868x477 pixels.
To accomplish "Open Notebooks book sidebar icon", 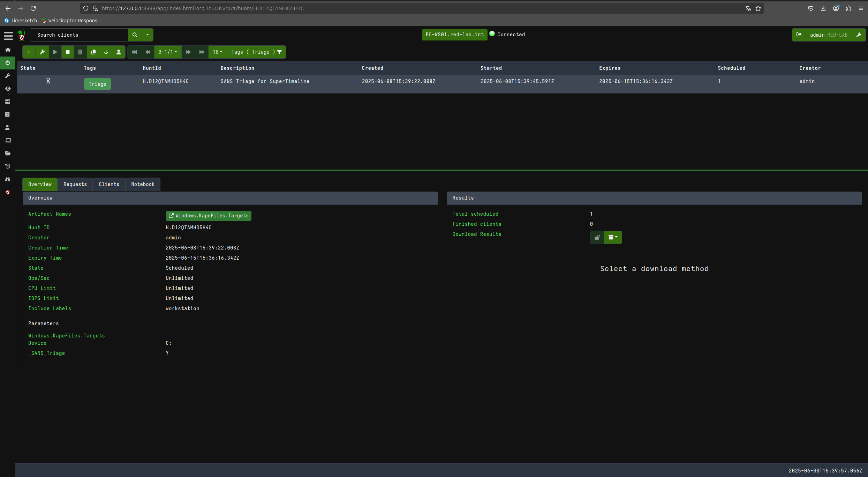I will tap(8, 114).
